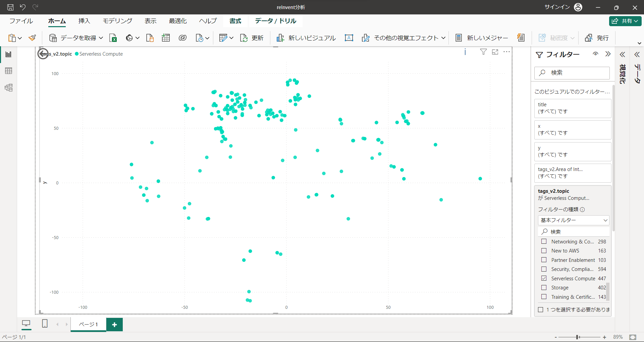644x342 pixels.
Task: Click the zoom slider handle in status bar
Action: click(x=578, y=337)
